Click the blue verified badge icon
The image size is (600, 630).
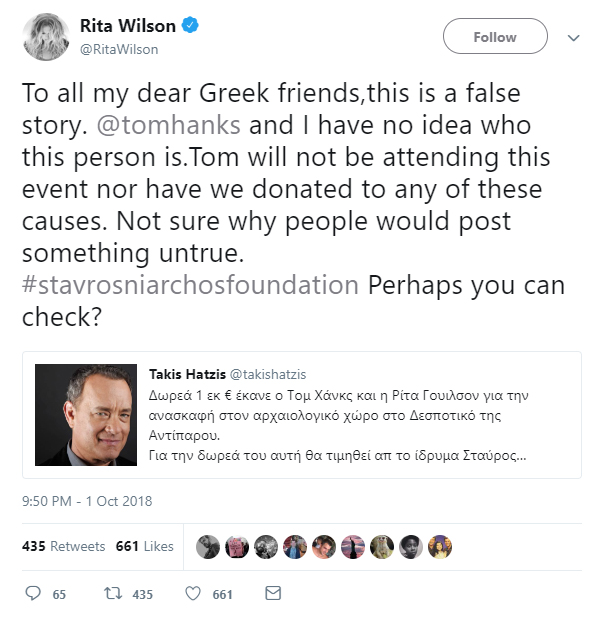click(190, 25)
